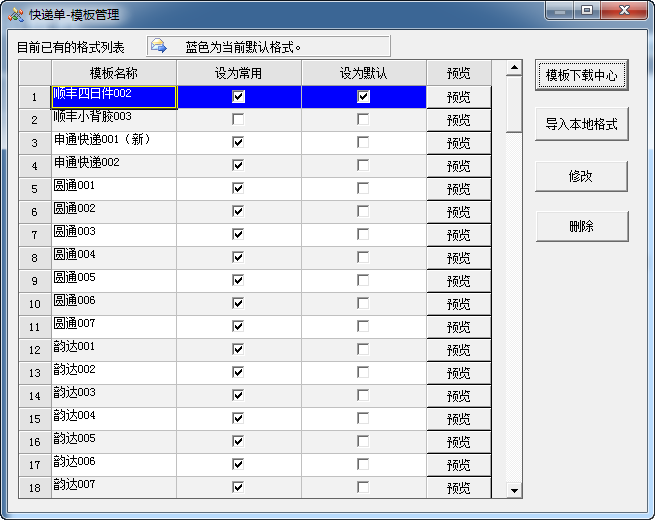
Task: Click the 预览 column header
Action: click(x=459, y=73)
